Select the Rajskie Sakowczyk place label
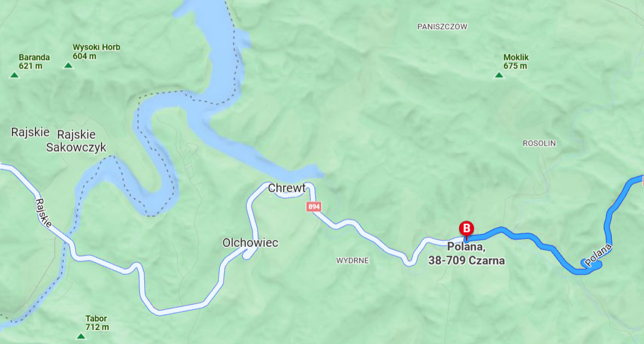Screen dimensions: 644x344 tap(76, 141)
